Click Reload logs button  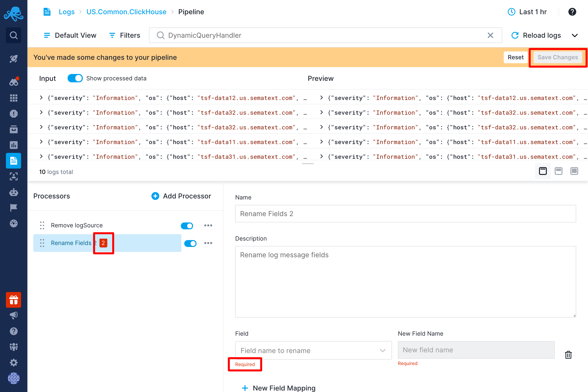coord(536,35)
